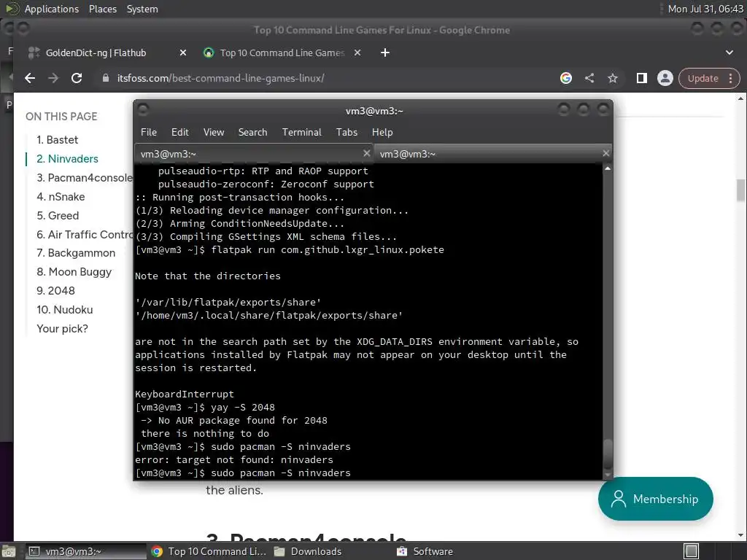
Task: Jump to 5. Greed section
Action: [x=58, y=216]
